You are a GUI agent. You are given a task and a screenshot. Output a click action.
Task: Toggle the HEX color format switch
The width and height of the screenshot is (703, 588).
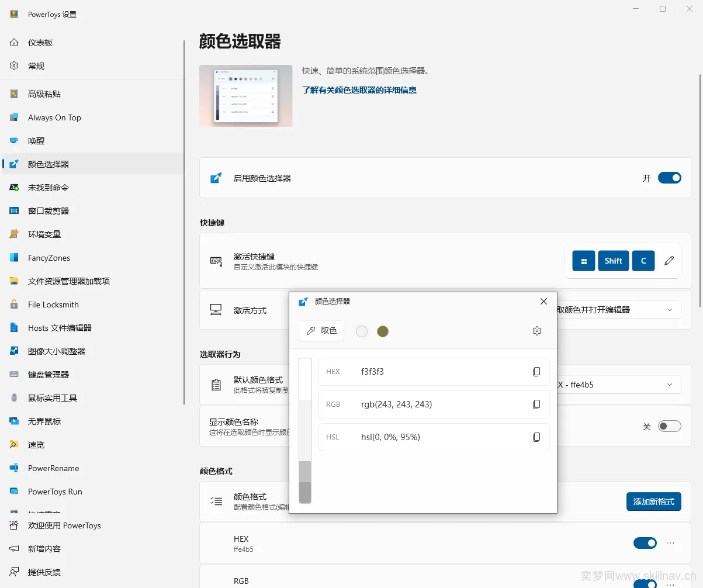[645, 543]
